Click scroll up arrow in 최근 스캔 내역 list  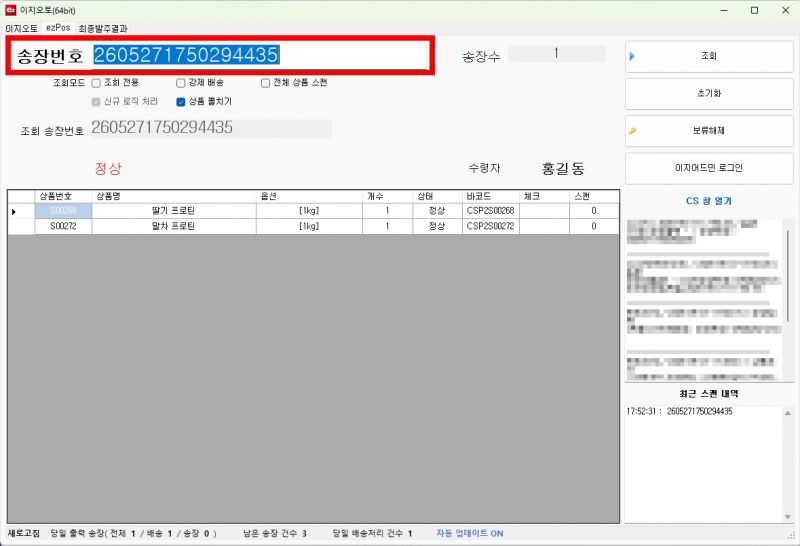[x=788, y=413]
